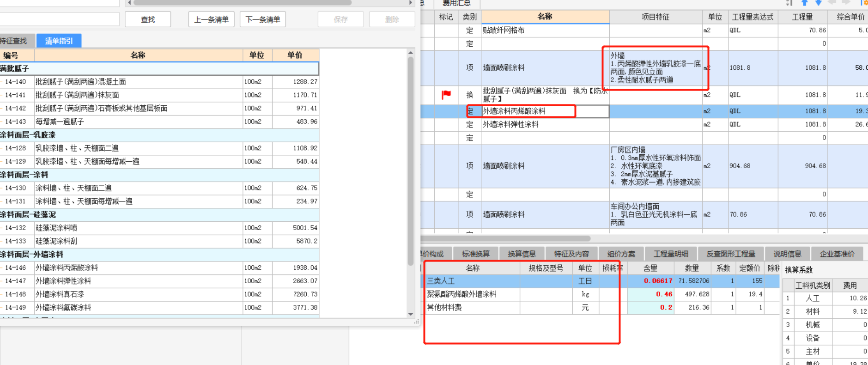Image resolution: width=868 pixels, height=365 pixels.
Task: Select the 涂料面层-乳胶漆 category row
Action: (x=159, y=135)
